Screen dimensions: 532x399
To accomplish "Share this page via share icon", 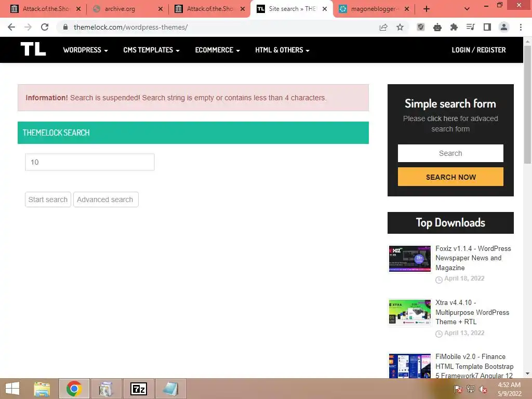I will 383,27.
